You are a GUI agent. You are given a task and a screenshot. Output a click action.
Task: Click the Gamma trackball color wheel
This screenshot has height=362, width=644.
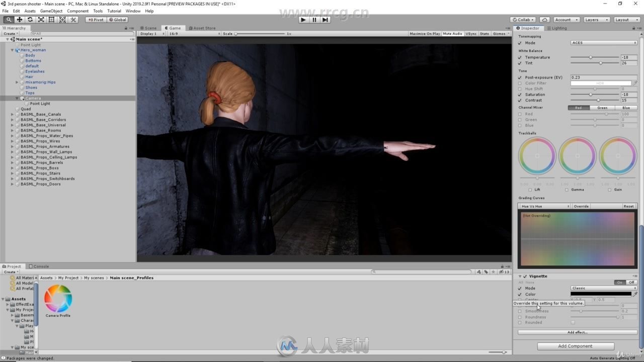577,156
